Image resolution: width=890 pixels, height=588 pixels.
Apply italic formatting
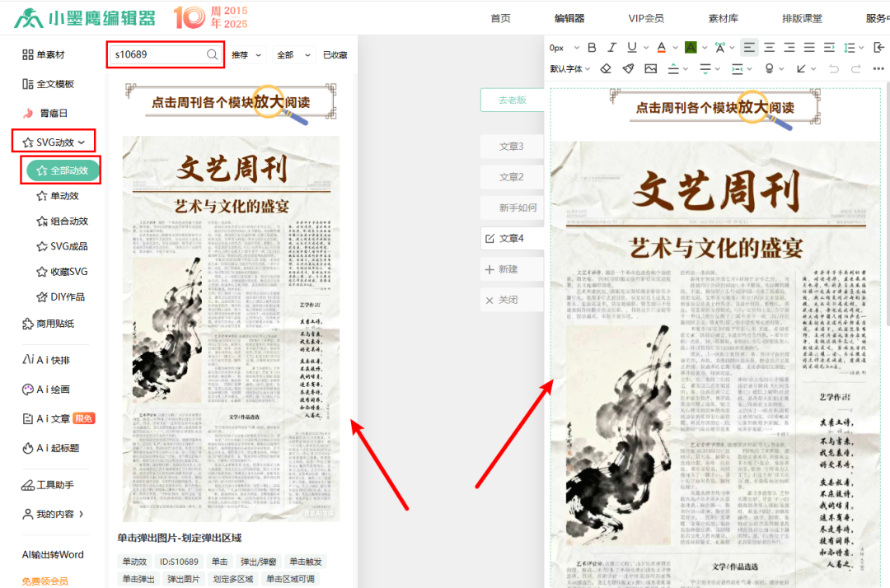point(611,47)
